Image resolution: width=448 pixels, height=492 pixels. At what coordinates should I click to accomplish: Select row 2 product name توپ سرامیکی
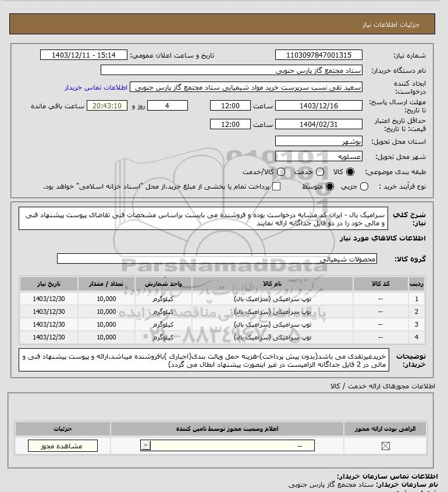(272, 312)
